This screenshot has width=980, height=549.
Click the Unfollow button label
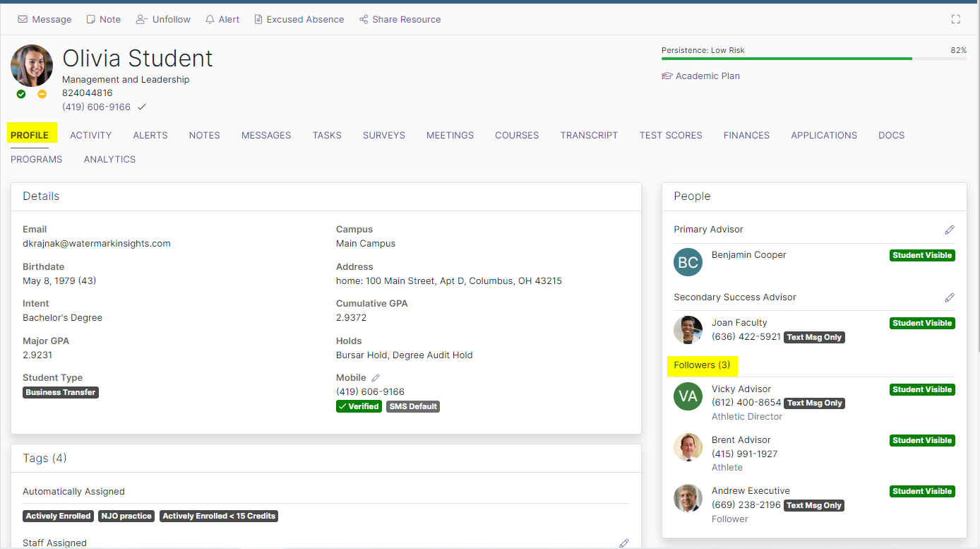[172, 20]
